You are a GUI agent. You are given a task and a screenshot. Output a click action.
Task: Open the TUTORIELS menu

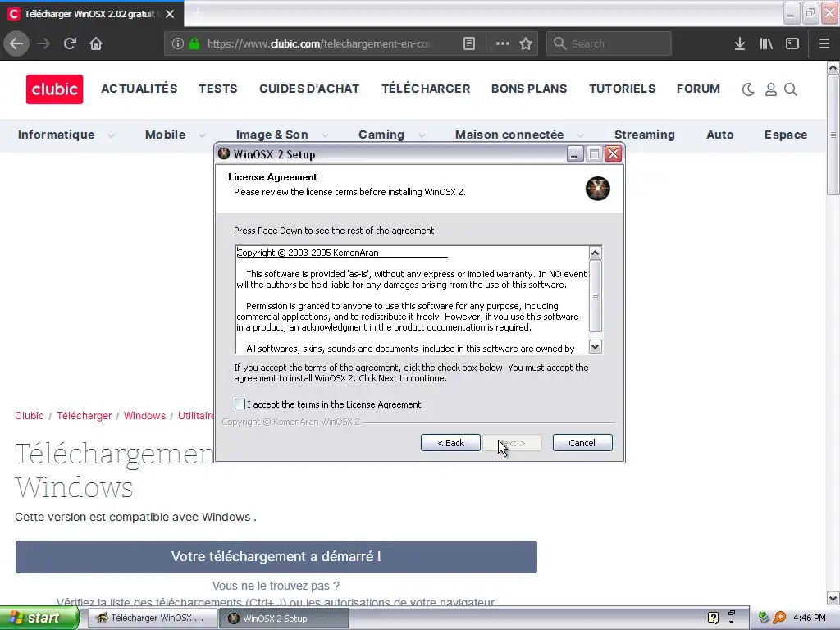(x=622, y=89)
